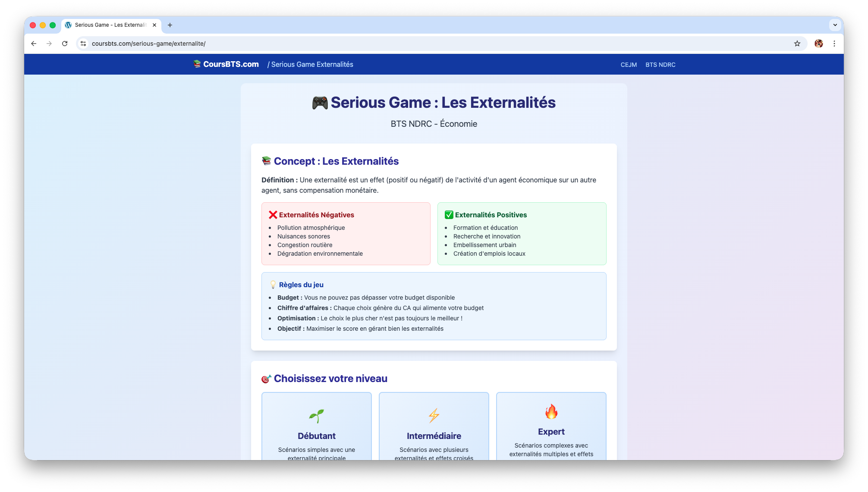The height and width of the screenshot is (492, 868).
Task: Bookmark page with the star icon
Action: tap(797, 44)
